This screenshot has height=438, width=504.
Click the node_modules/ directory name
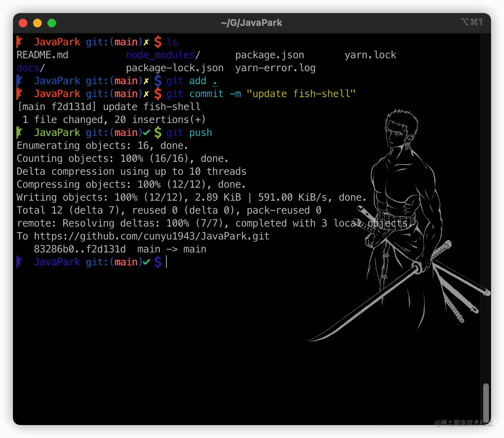point(163,55)
